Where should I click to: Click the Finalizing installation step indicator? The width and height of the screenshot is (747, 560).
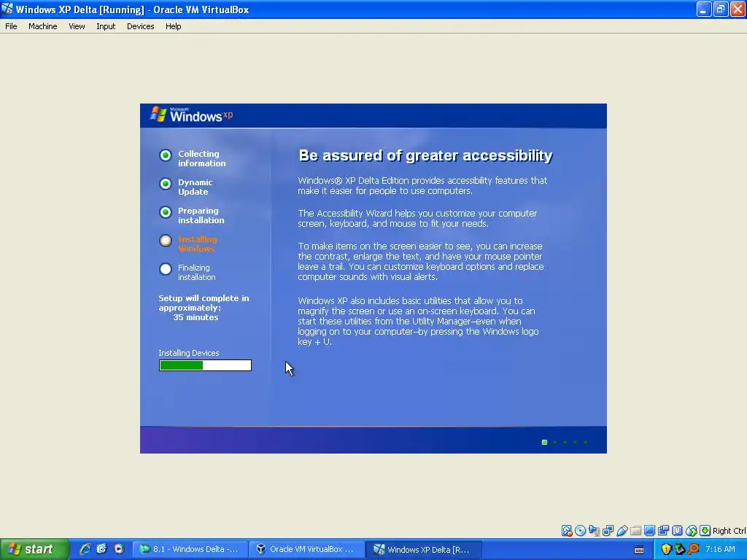pyautogui.click(x=166, y=269)
